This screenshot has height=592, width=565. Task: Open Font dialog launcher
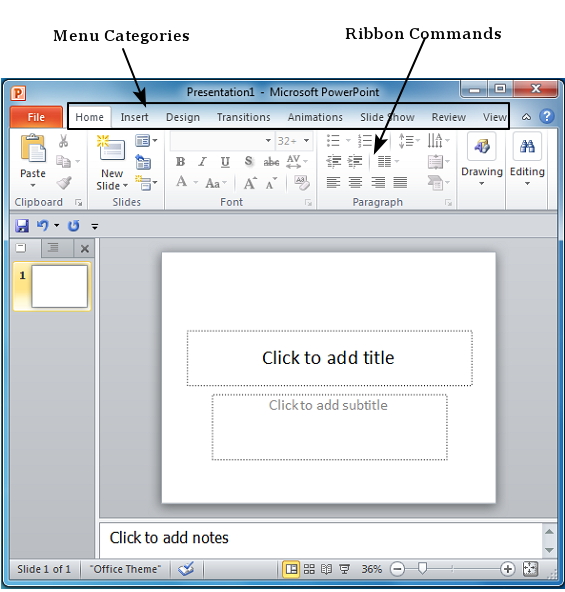[309, 203]
